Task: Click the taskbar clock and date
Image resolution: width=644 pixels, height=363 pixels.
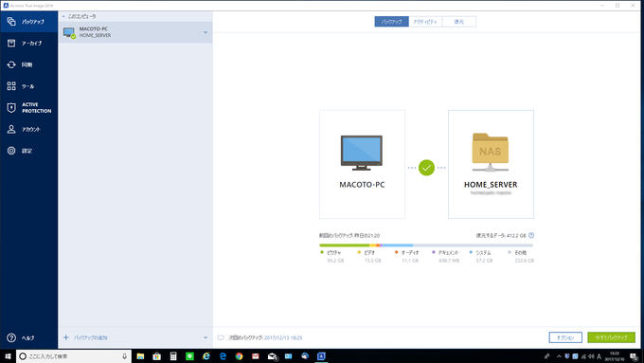Action: tap(615, 356)
